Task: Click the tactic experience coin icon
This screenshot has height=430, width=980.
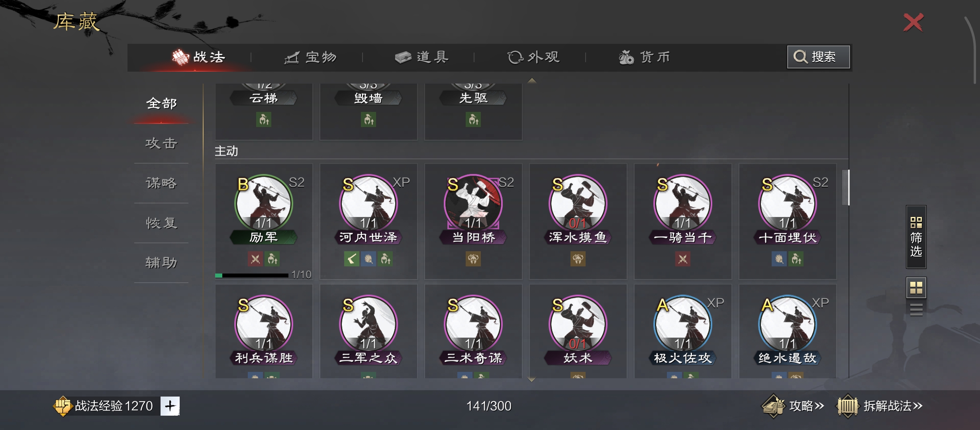Action: coord(62,406)
